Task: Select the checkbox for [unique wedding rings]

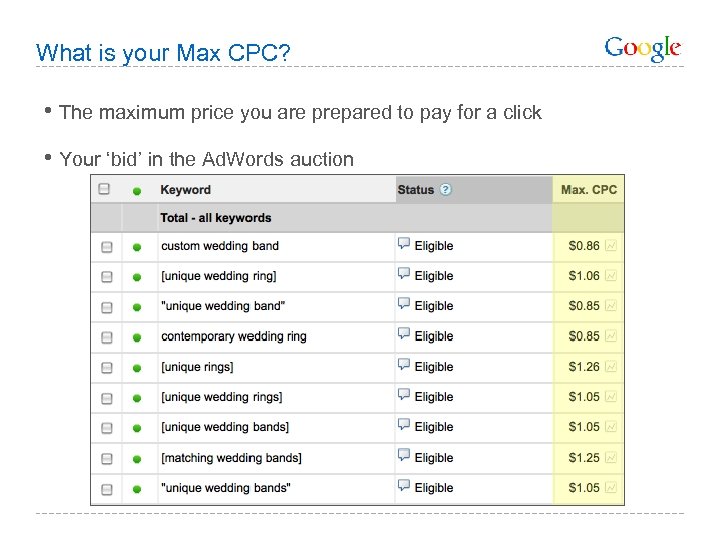Action: [106, 398]
